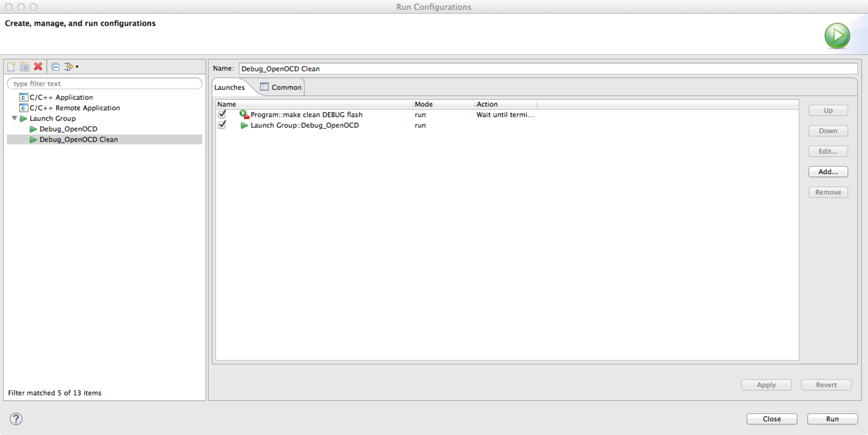The width and height of the screenshot is (868, 435).
Task: Click the Duplicate configuration icon
Action: (x=24, y=66)
